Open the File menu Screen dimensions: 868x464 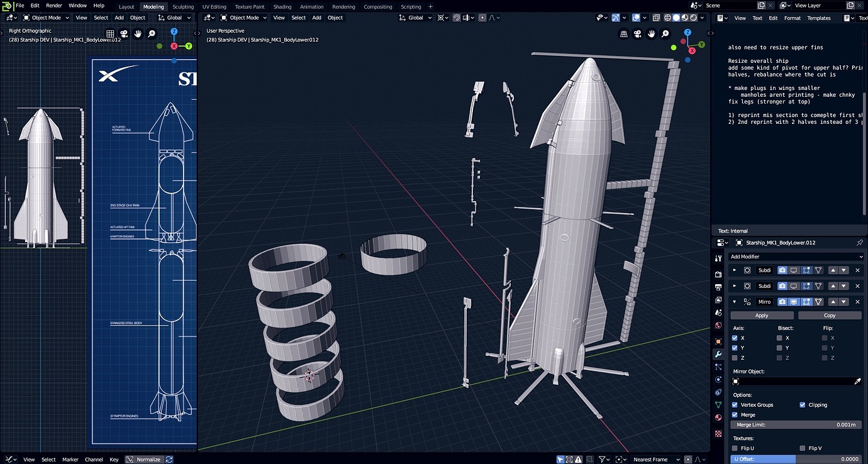coord(20,6)
